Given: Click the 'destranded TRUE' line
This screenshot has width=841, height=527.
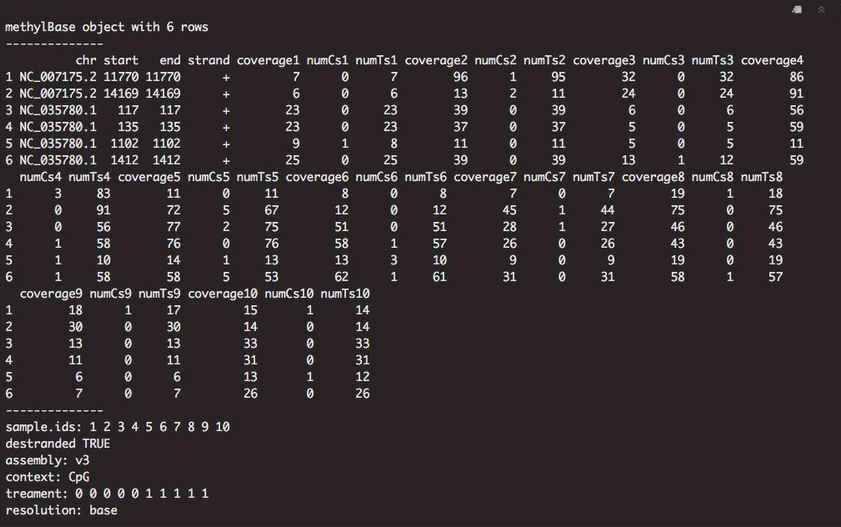Looking at the screenshot, I should point(58,443).
